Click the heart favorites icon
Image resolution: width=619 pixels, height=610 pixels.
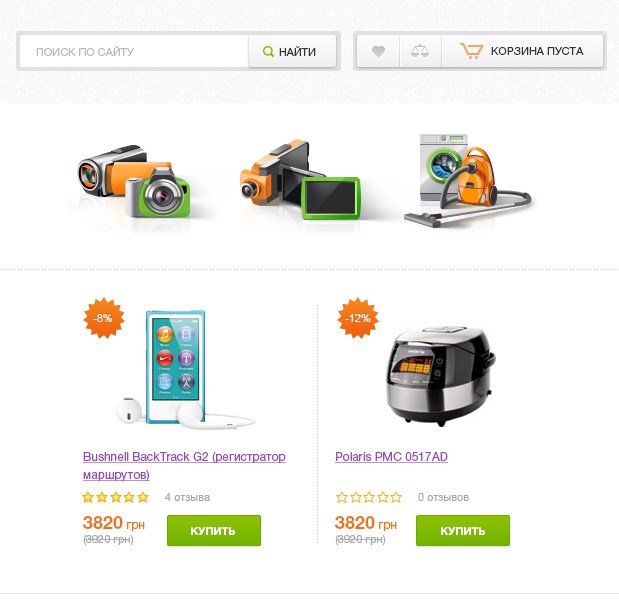point(378,51)
